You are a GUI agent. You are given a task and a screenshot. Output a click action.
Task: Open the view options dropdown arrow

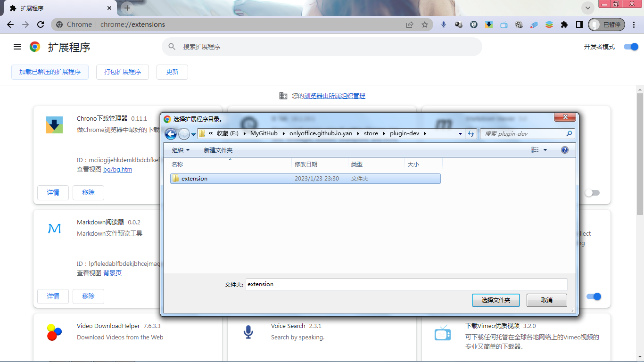coord(545,150)
